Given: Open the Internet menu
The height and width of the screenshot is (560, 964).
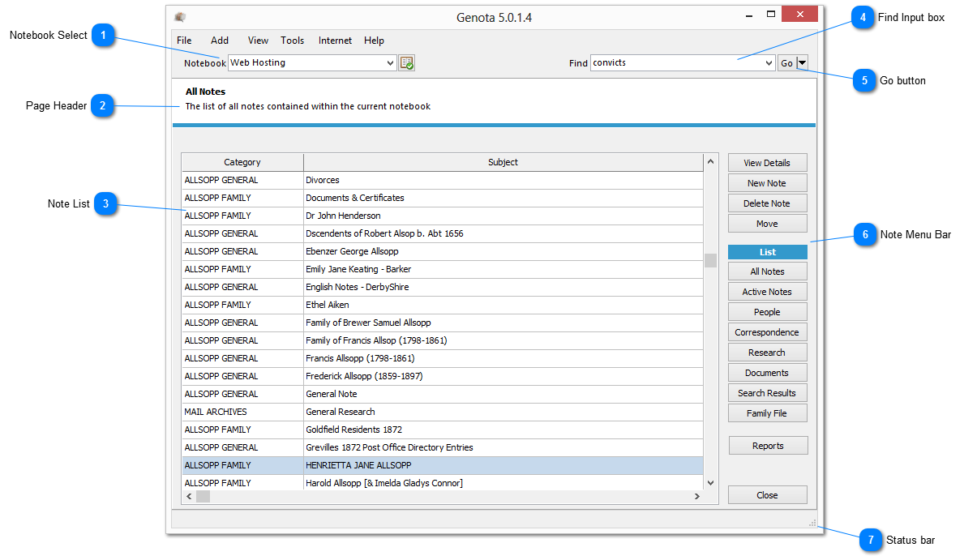Looking at the screenshot, I should tap(335, 41).
